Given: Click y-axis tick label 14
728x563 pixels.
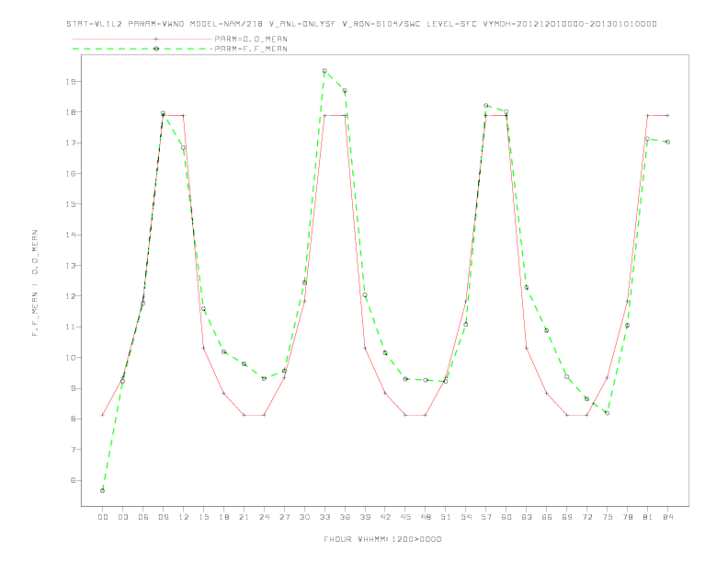Looking at the screenshot, I should (70, 236).
